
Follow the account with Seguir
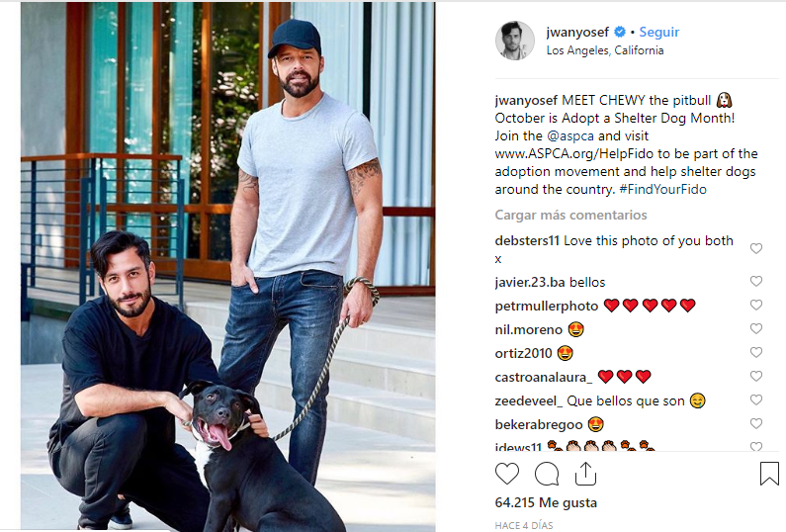(x=659, y=32)
